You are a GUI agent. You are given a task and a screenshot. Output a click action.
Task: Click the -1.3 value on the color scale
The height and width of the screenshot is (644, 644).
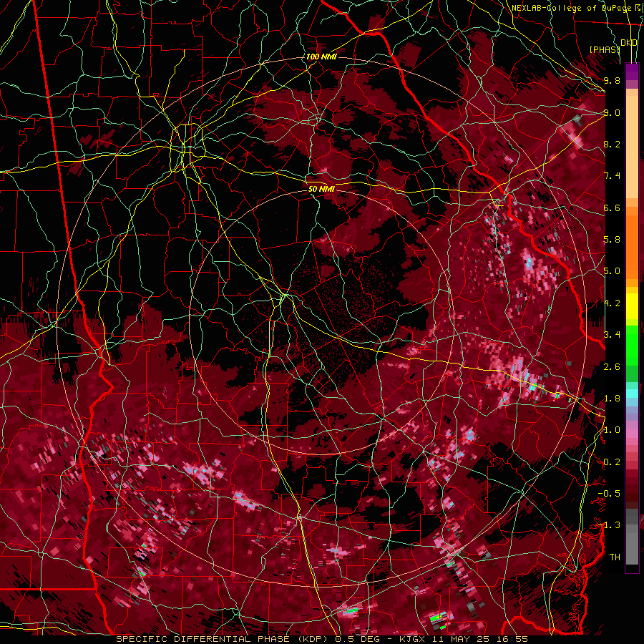[x=609, y=525]
